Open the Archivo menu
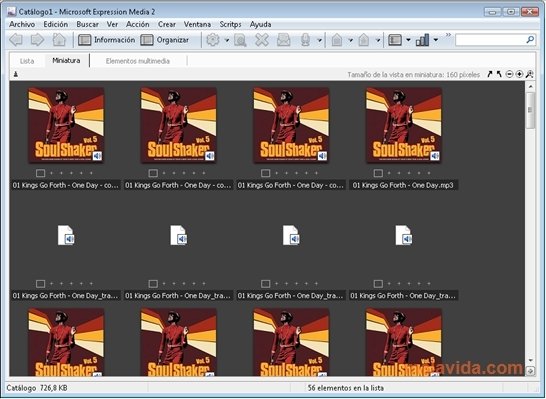This screenshot has width=546, height=399. [22, 24]
